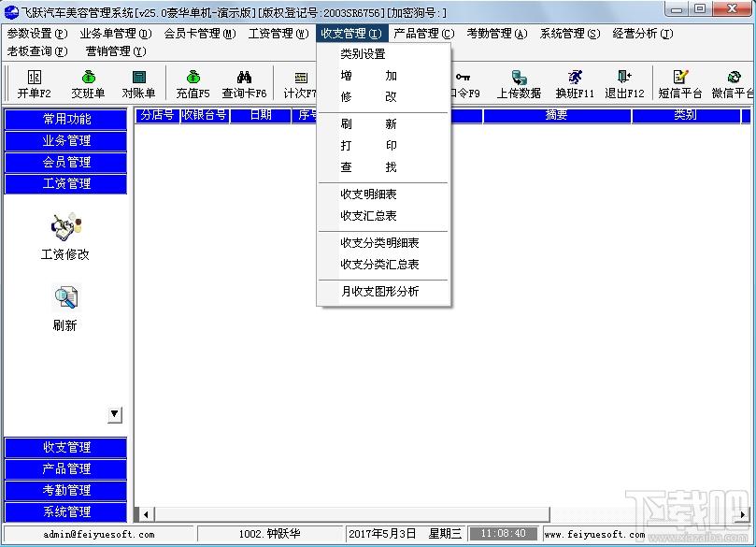Open 月收支图形分析 menu item
This screenshot has height=547, width=756.
(x=380, y=292)
